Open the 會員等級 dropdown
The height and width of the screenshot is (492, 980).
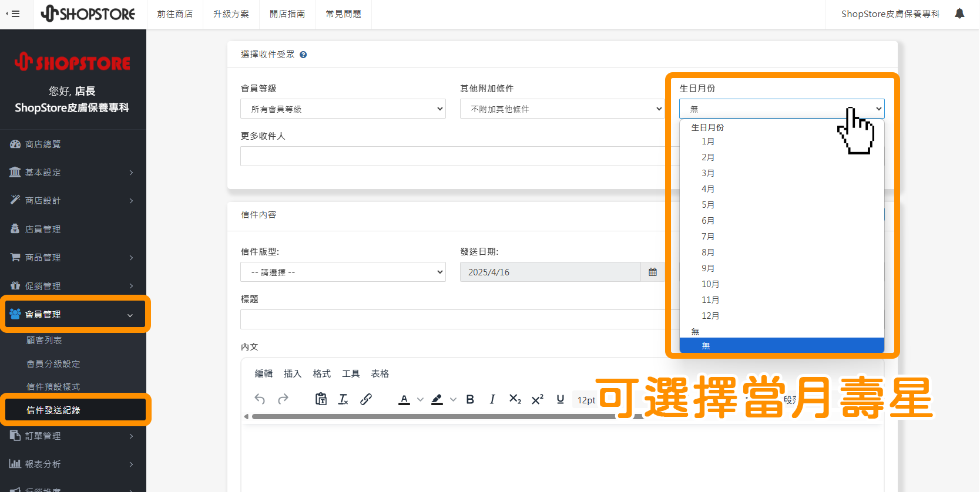coord(343,109)
